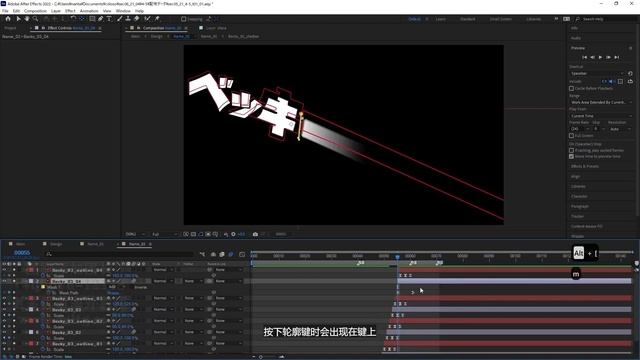Toggle include audio icon in Preview panel
The height and width of the screenshot is (360, 640).
(612, 81)
